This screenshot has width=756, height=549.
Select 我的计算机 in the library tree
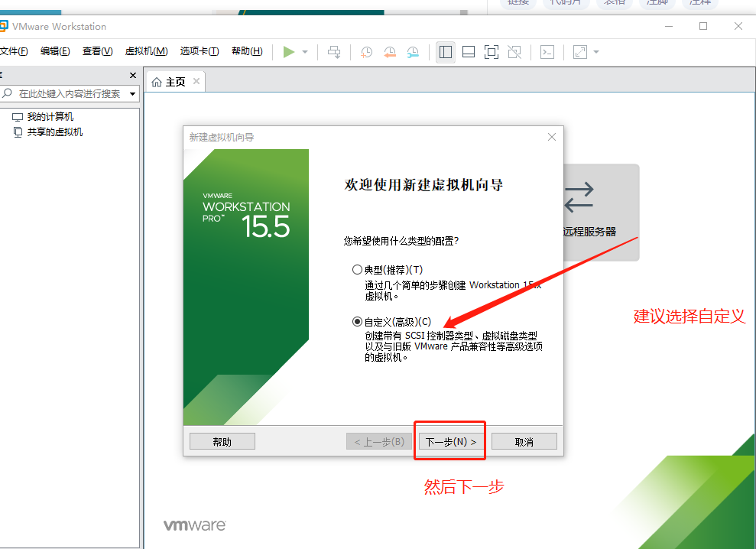tap(50, 117)
